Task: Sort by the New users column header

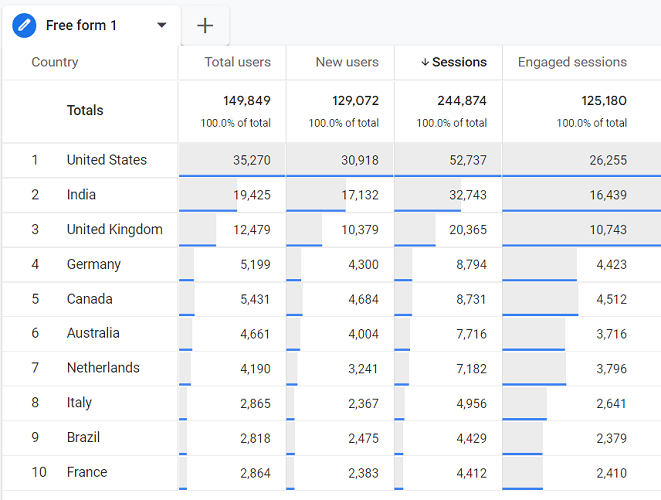Action: click(347, 62)
